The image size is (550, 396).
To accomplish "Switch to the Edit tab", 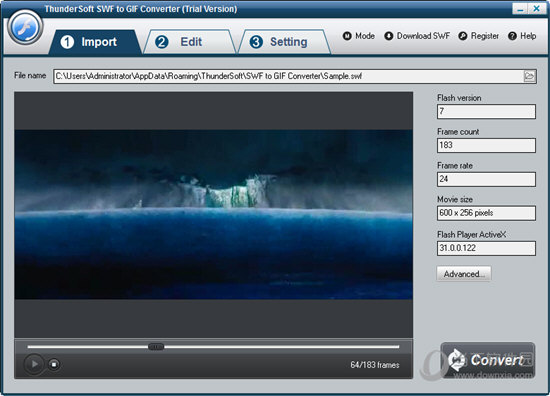I will pos(189,42).
